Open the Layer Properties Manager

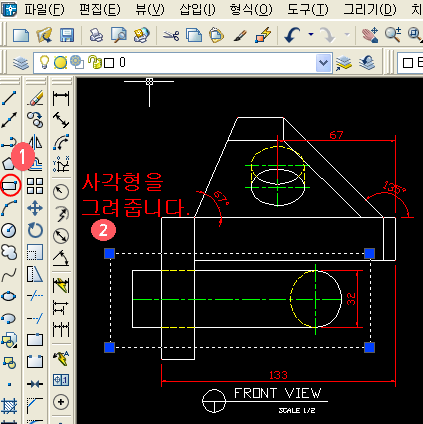point(21,63)
